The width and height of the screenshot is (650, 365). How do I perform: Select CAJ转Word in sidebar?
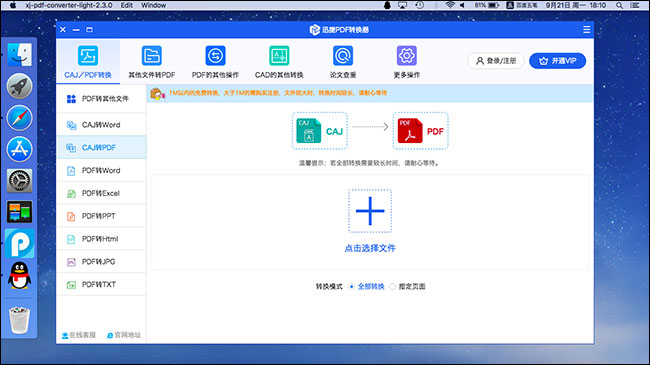point(101,125)
